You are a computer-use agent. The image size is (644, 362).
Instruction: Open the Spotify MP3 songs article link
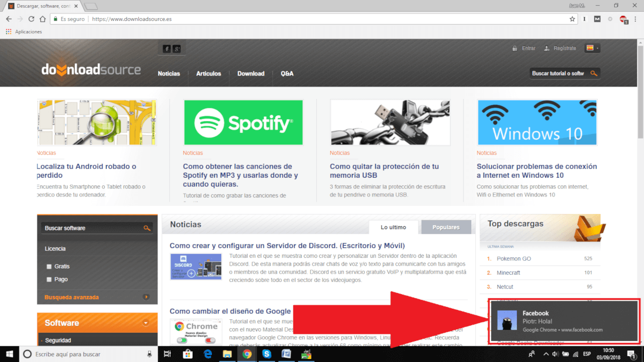tap(240, 175)
